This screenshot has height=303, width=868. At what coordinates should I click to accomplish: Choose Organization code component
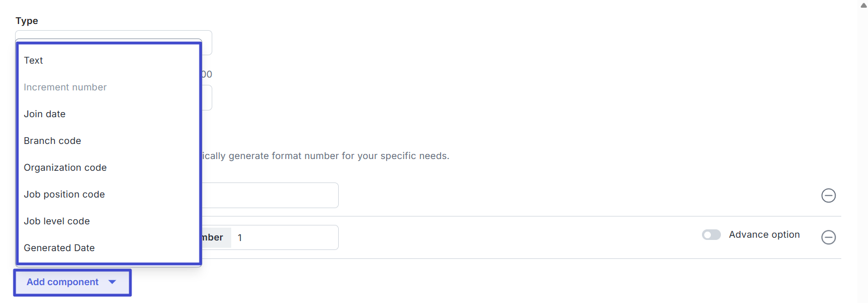[x=65, y=167]
